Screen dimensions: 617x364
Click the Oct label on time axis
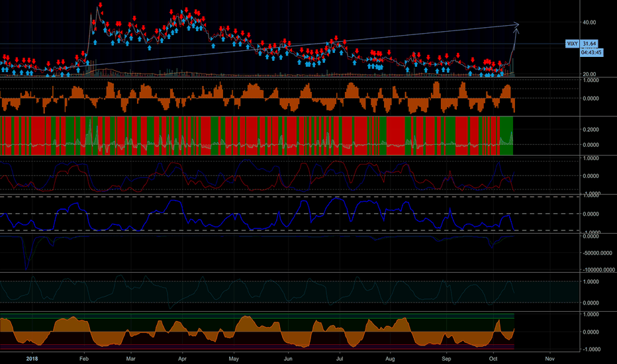pos(493,359)
